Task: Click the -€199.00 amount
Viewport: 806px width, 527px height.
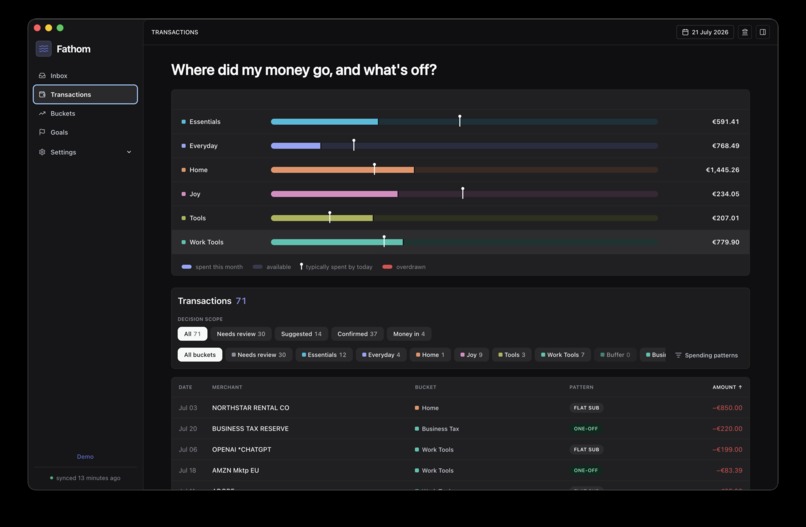Action: (x=727, y=449)
